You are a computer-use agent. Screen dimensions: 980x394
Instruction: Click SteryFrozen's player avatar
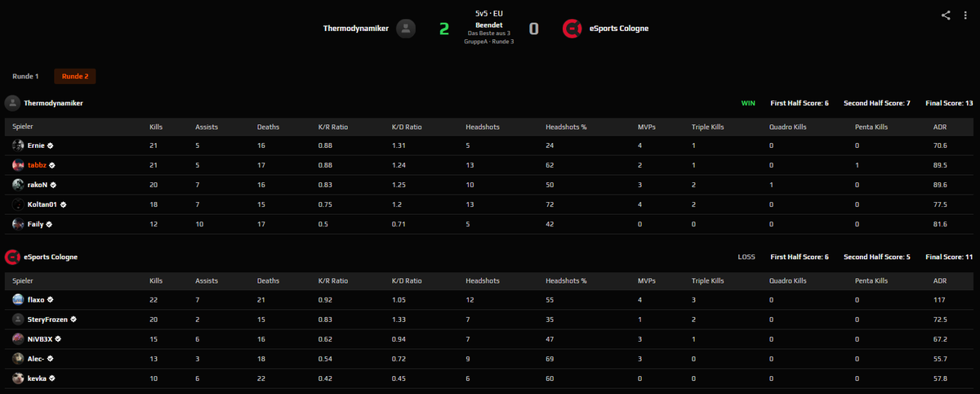point(18,319)
